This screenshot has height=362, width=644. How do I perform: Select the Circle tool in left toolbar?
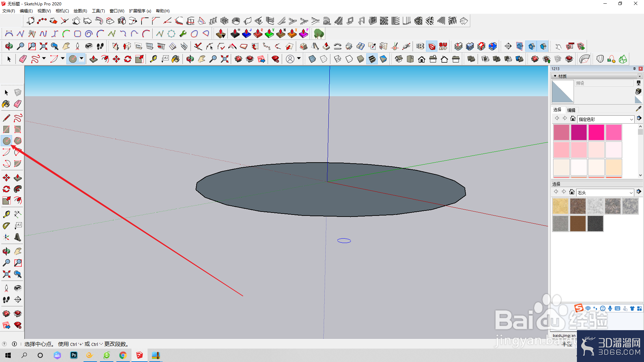point(6,141)
